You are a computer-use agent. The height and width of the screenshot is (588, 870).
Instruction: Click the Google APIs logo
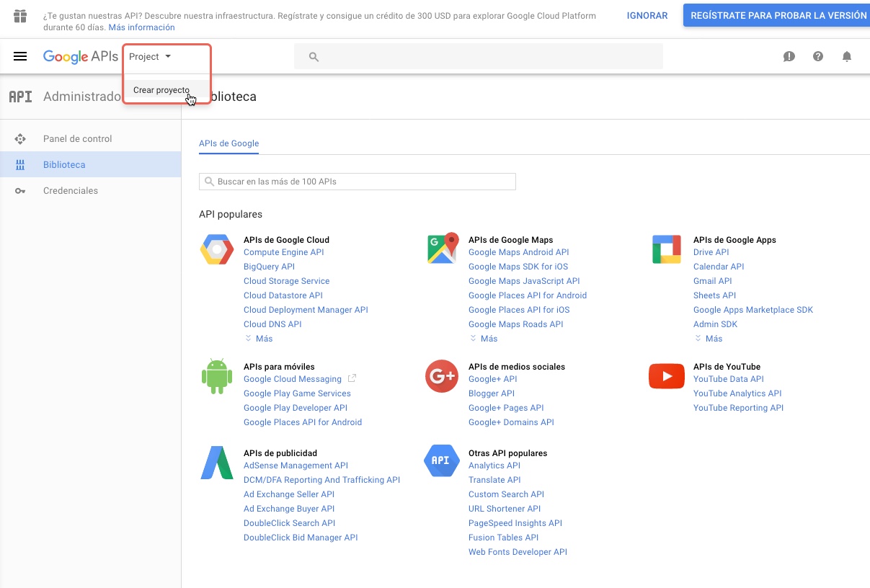click(x=80, y=57)
